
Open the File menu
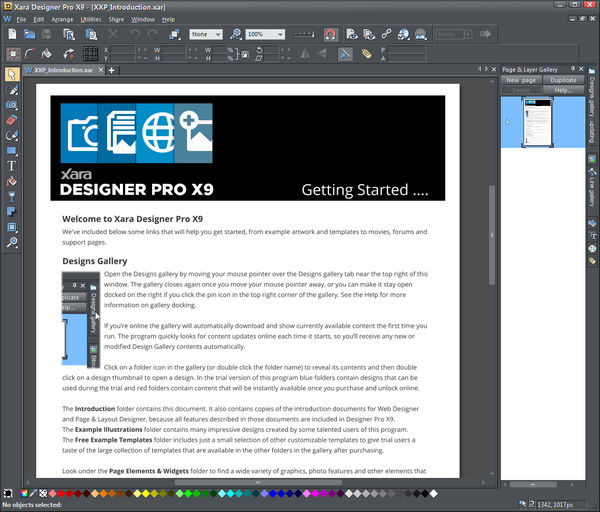[x=21, y=20]
